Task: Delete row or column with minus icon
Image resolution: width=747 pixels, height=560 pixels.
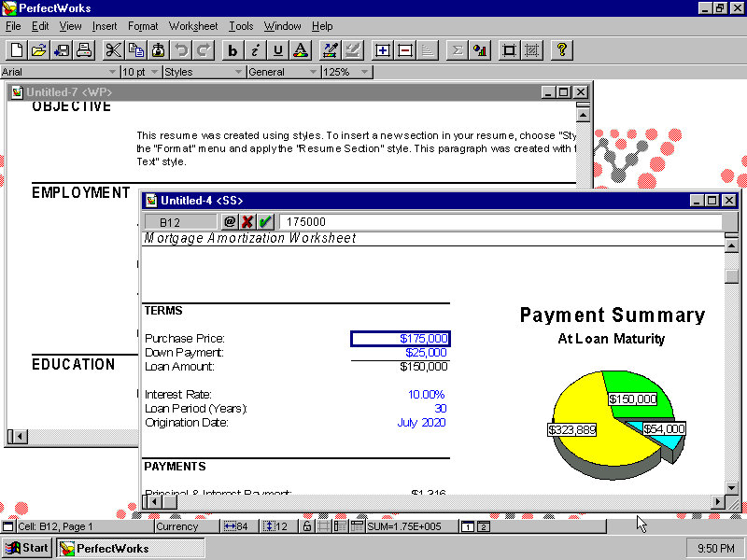Action: 405,50
